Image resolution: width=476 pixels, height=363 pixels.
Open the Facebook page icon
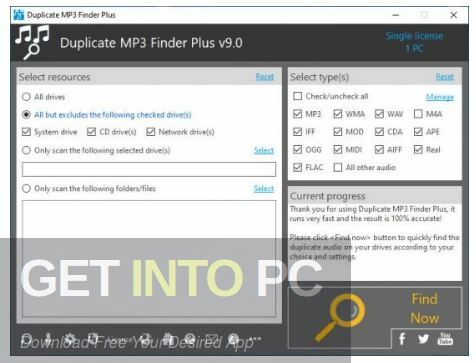pyautogui.click(x=402, y=339)
